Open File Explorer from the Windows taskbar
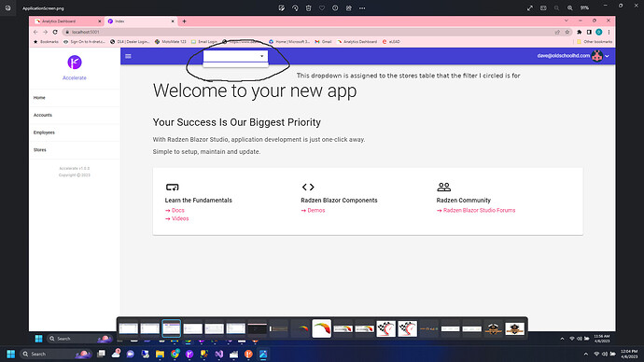Viewport: 644px width, 362px height. pyautogui.click(x=160, y=354)
